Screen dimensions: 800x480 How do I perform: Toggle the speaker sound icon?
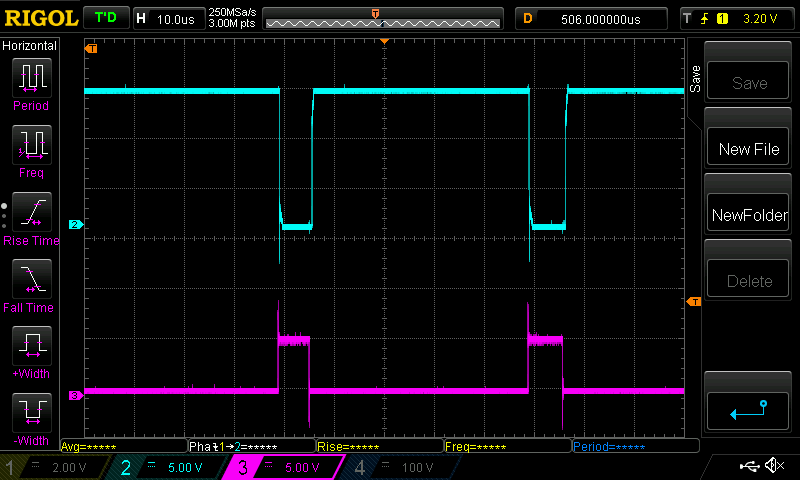point(773,466)
